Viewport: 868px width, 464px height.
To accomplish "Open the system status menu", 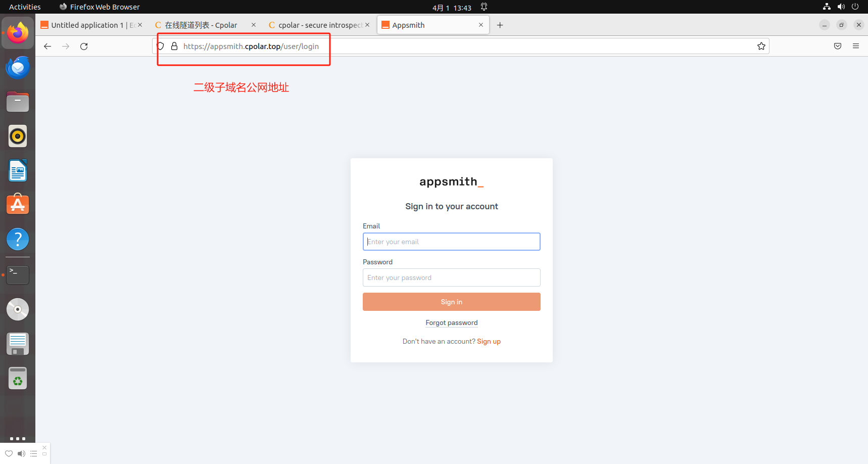I will pos(841,7).
